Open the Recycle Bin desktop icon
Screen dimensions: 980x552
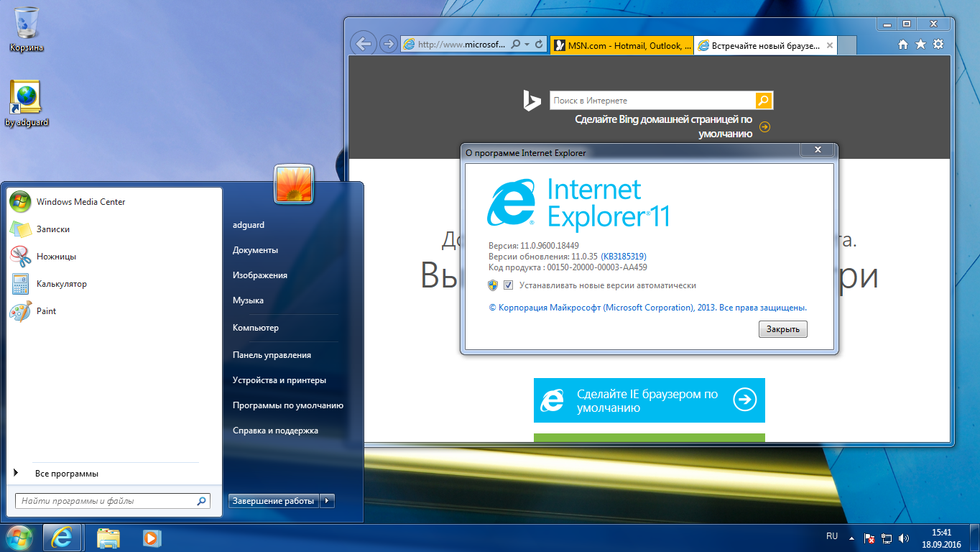click(x=26, y=30)
